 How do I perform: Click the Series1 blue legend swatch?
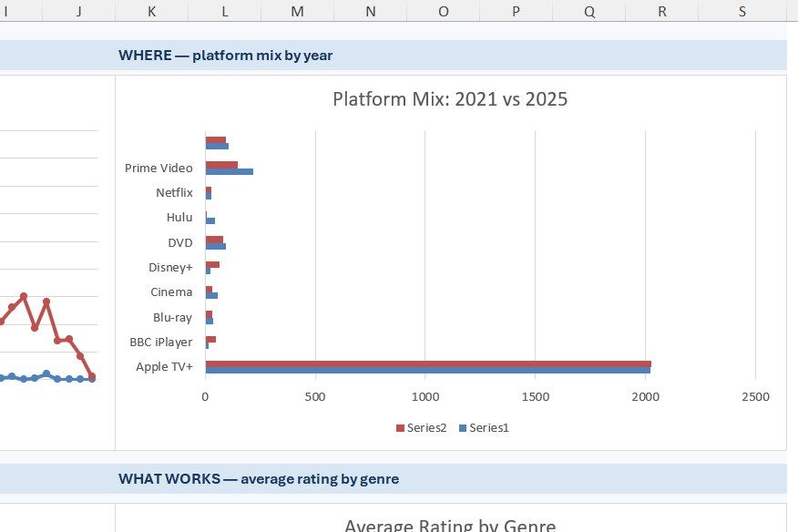pos(463,428)
